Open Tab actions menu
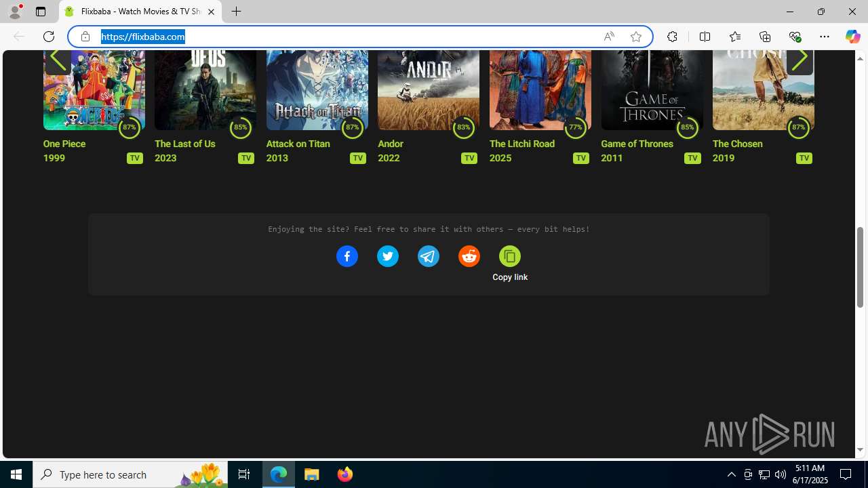The image size is (868, 488). pos(41,12)
